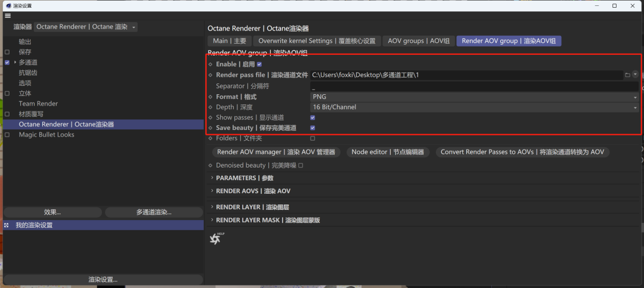Click the Render pass file path field
The image size is (644, 288).
[466, 75]
